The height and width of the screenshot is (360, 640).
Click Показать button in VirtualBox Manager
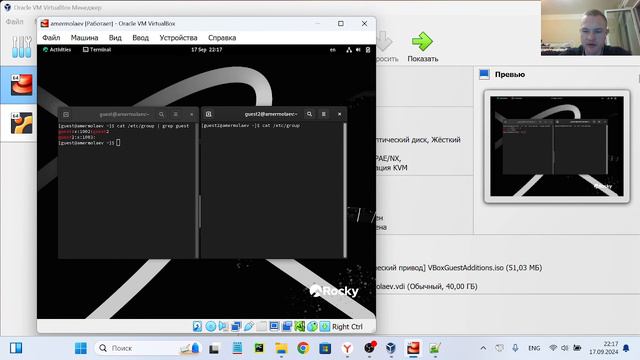pos(423,47)
